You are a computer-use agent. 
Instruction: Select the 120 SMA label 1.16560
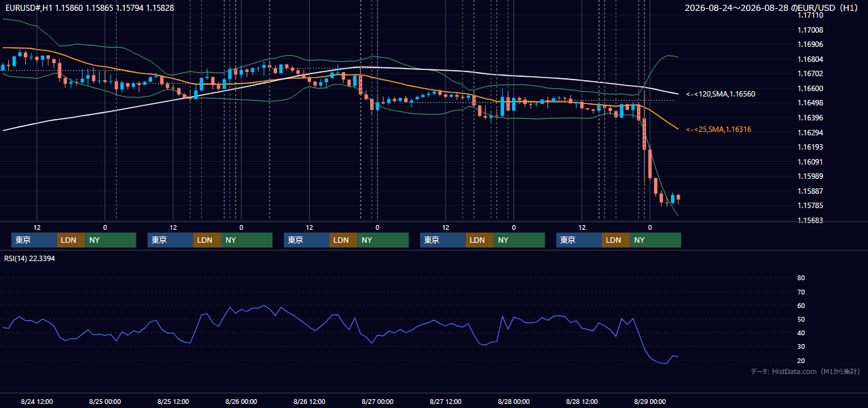pyautogui.click(x=721, y=94)
